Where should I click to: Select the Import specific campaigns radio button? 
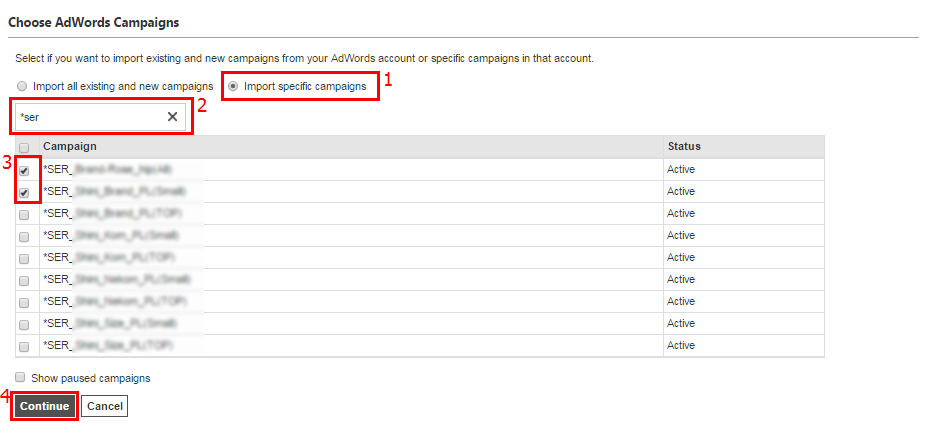point(234,87)
